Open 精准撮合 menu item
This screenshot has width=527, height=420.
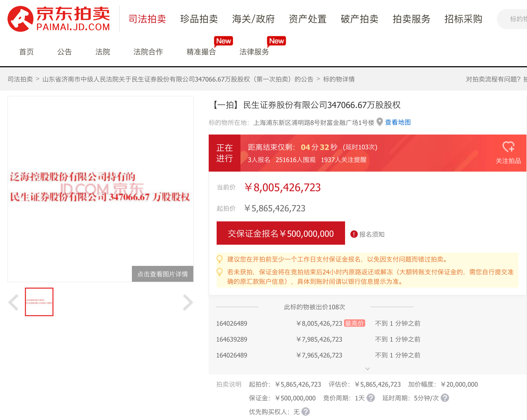[x=201, y=52]
